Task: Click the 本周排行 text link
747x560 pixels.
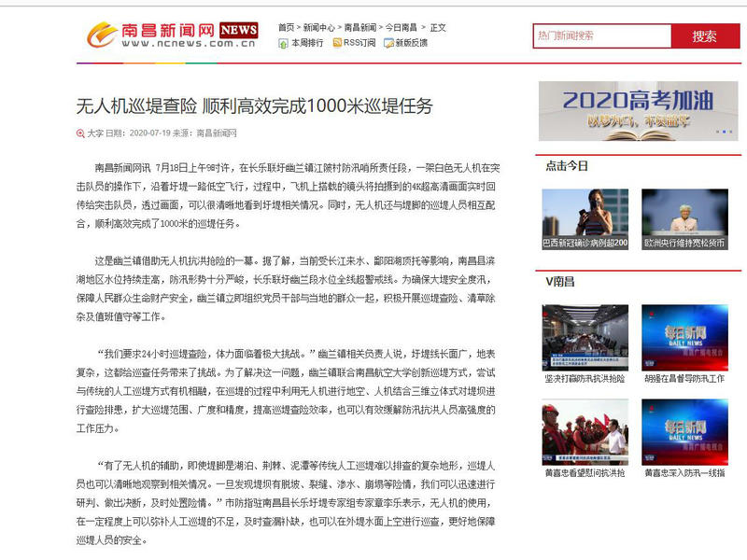Action: point(307,43)
